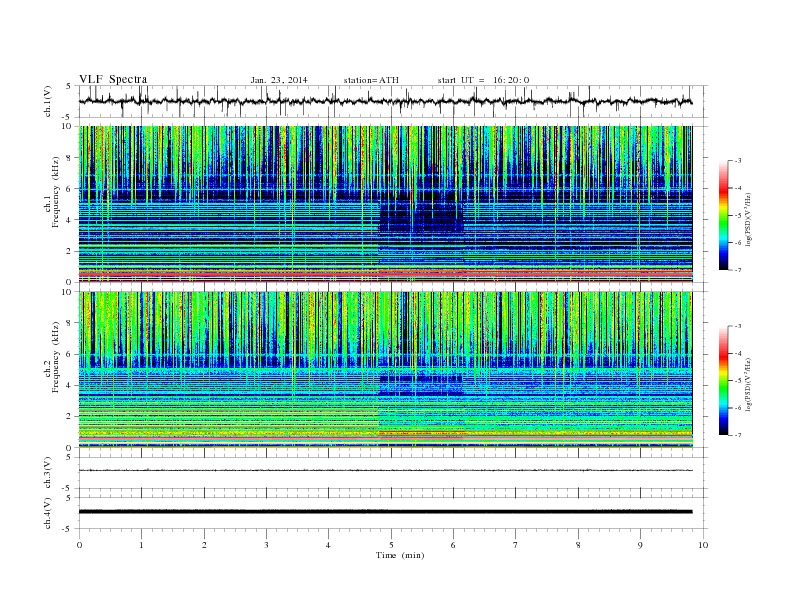Click the "station=ATH" header text
This screenshot has height=612, width=792.
(x=371, y=80)
